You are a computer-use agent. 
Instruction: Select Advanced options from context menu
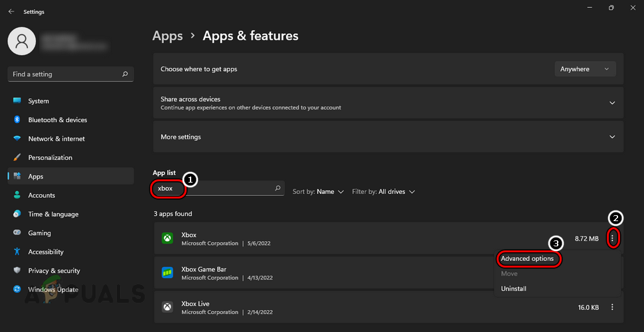[x=527, y=258]
